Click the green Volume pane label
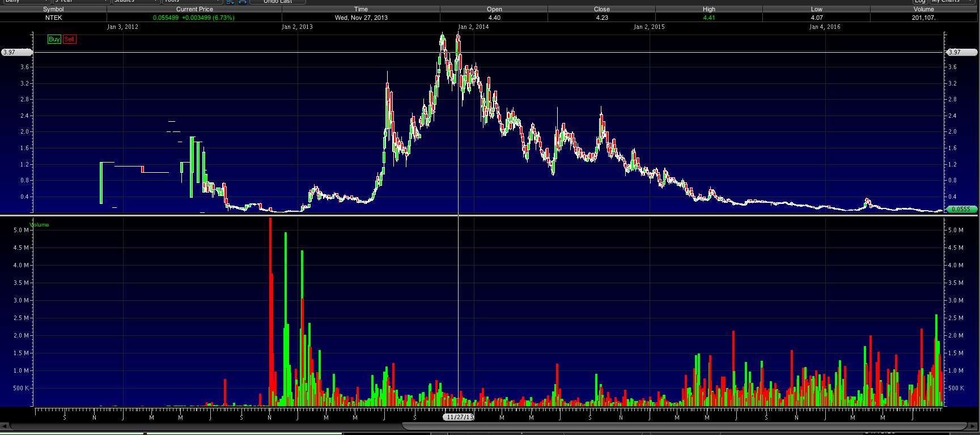This screenshot has height=435, width=980. (40, 225)
